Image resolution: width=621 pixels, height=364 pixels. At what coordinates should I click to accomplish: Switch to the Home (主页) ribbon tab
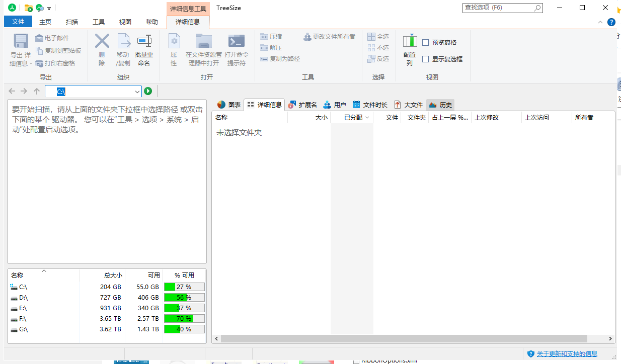(x=45, y=22)
